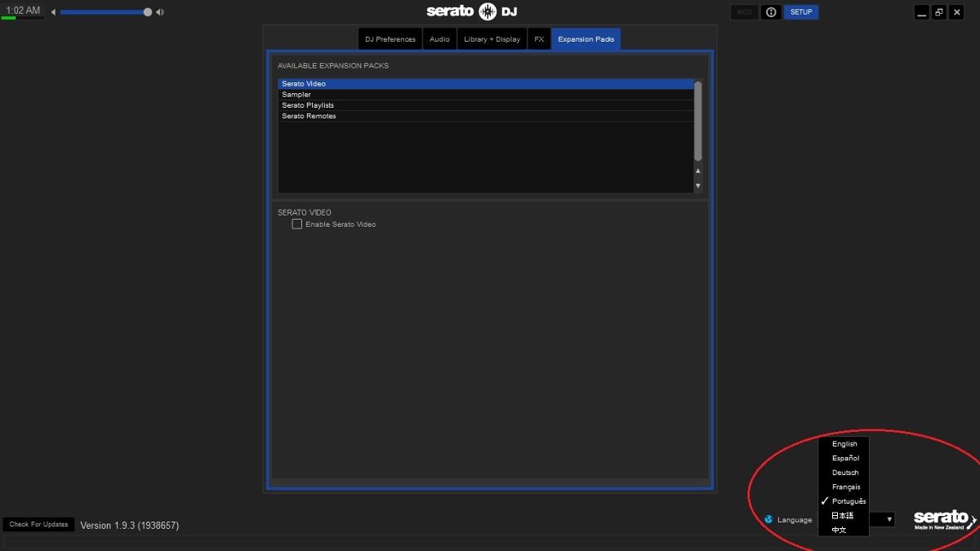
Task: Choose Español from language menu
Action: pos(844,458)
